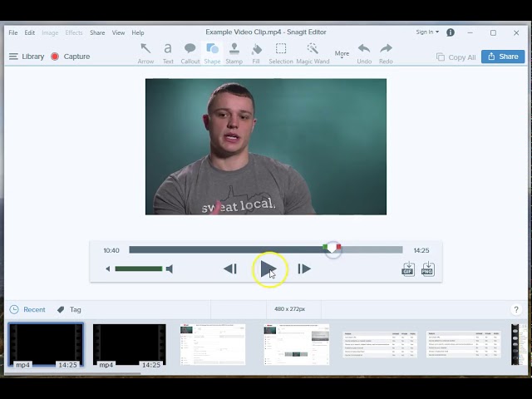Click the red Capture button
Viewport: 532px width, 399px height.
coord(55,57)
